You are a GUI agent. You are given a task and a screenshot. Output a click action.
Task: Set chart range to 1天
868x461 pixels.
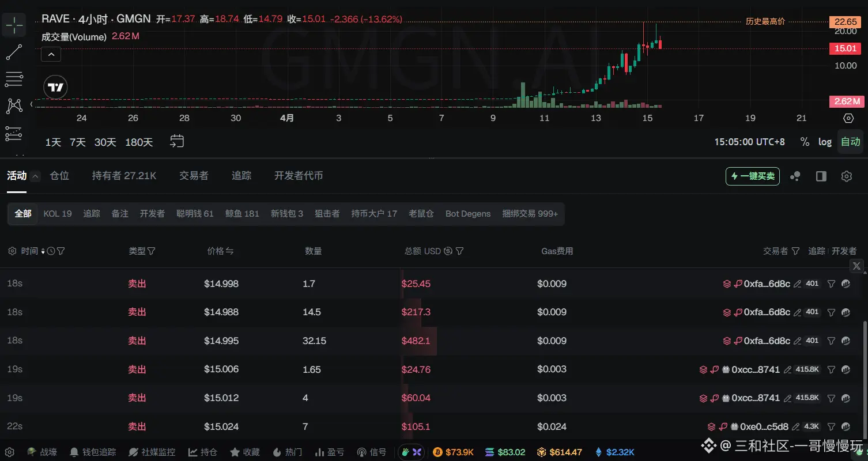click(x=53, y=142)
